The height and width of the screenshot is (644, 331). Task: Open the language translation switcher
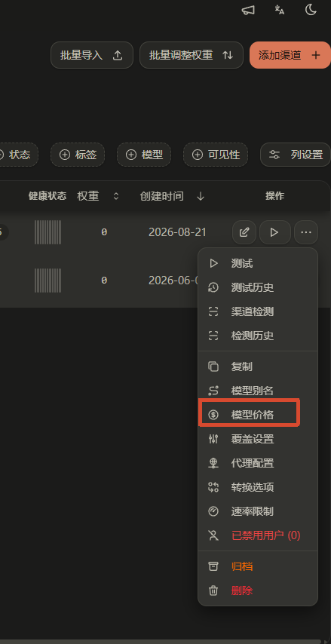[280, 10]
